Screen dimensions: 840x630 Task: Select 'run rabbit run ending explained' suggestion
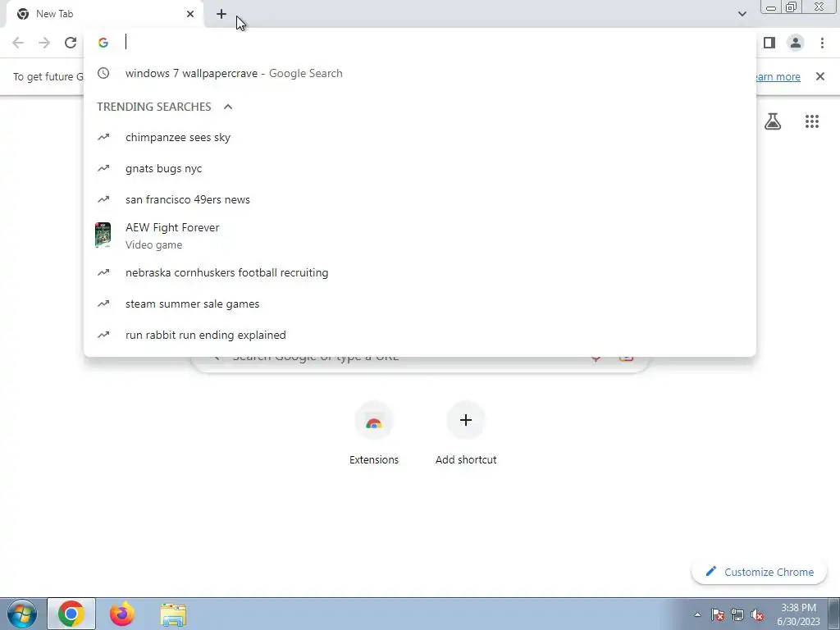(x=420, y=335)
